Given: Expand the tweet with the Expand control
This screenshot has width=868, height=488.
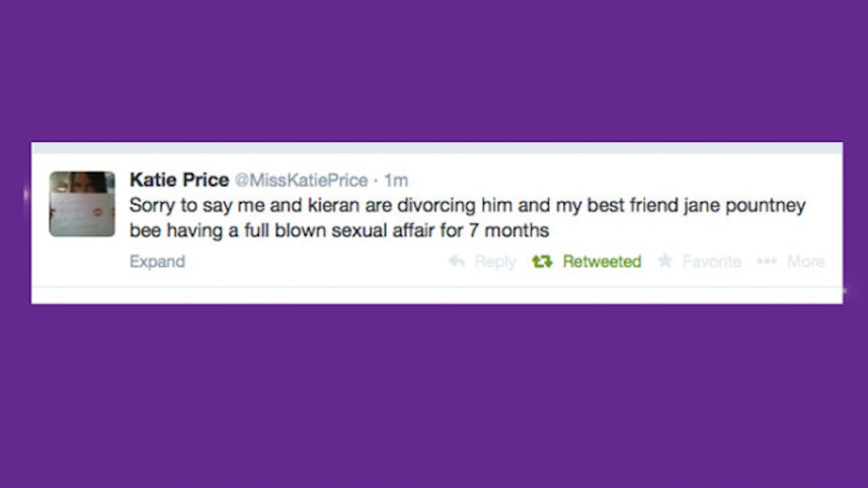Looking at the screenshot, I should point(158,261).
